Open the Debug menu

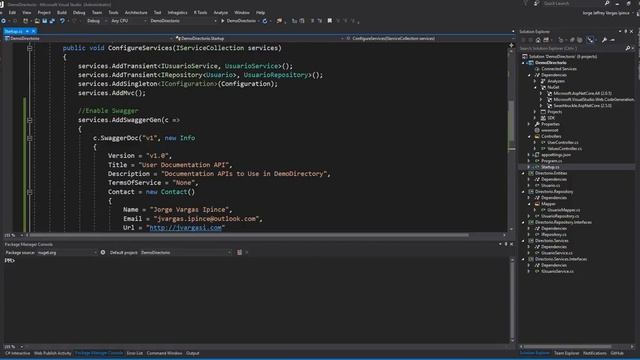(x=79, y=13)
